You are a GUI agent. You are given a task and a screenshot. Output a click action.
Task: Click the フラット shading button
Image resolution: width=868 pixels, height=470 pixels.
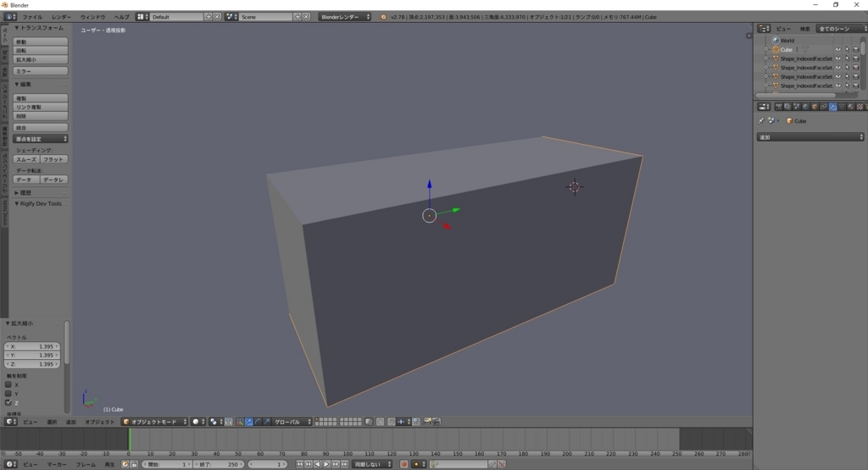pyautogui.click(x=54, y=158)
